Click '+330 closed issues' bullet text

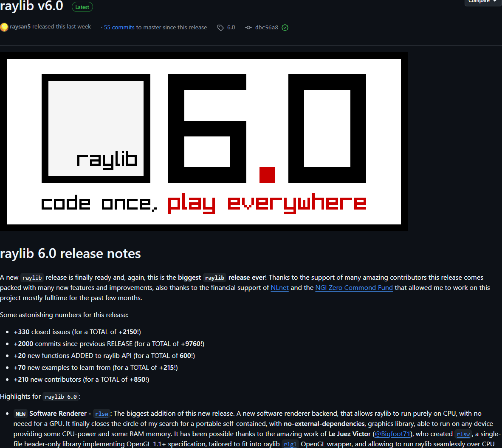point(77,332)
